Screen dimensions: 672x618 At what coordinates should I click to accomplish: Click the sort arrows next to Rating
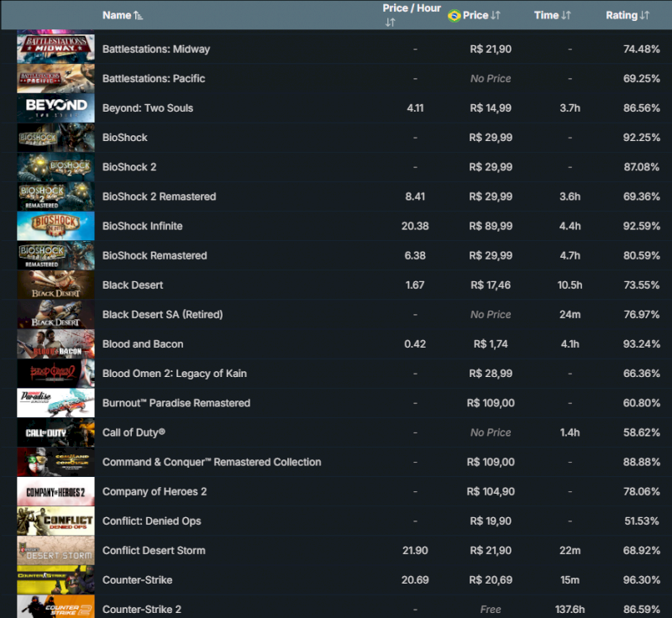(644, 15)
